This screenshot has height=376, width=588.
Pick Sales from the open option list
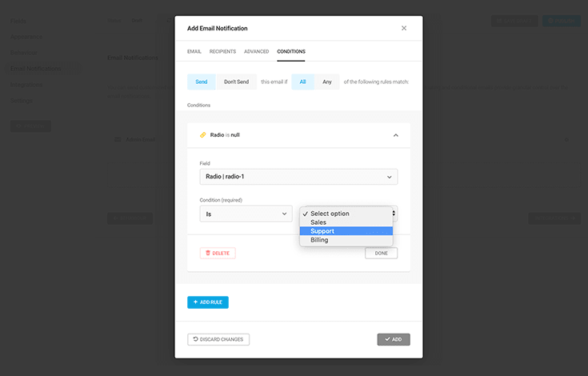[x=318, y=222]
